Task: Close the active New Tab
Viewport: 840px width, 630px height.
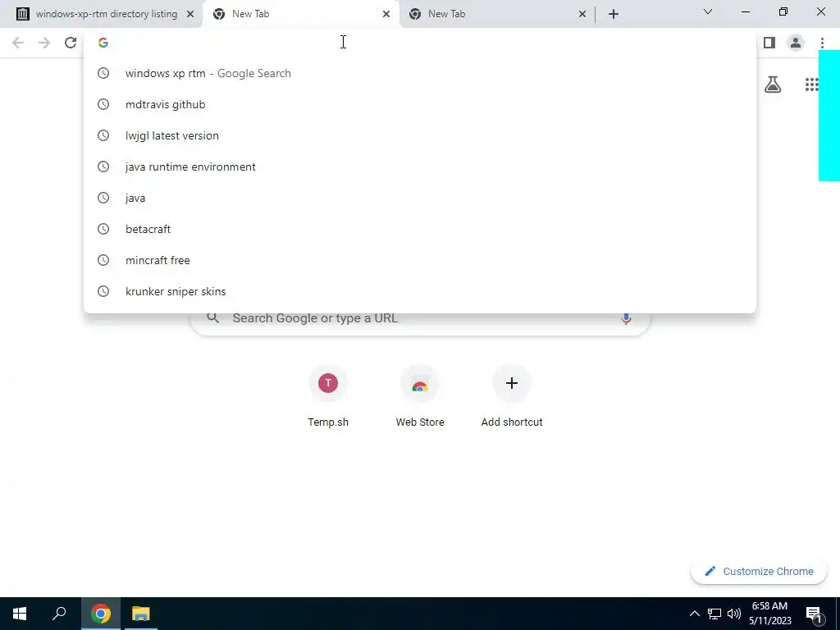Action: [386, 14]
